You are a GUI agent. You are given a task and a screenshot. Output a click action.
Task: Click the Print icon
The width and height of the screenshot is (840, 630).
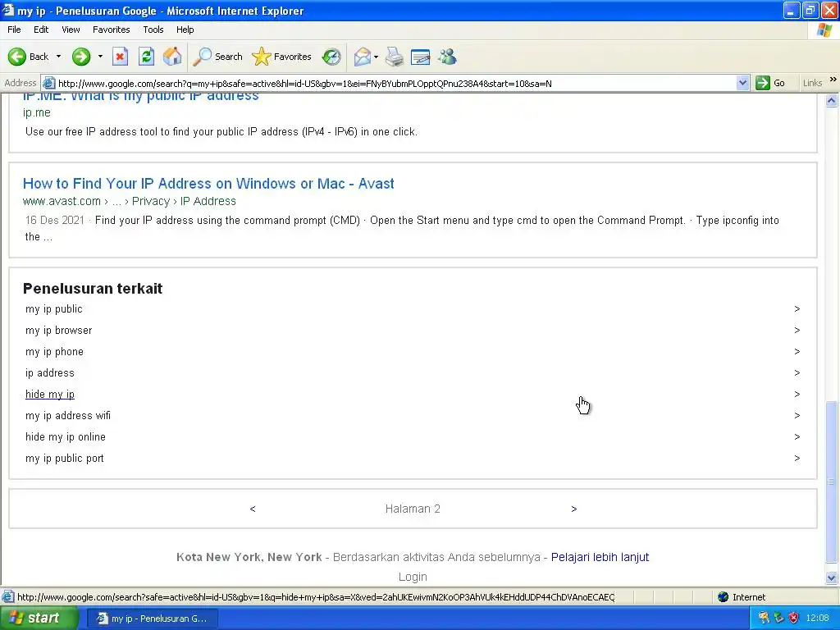(395, 57)
